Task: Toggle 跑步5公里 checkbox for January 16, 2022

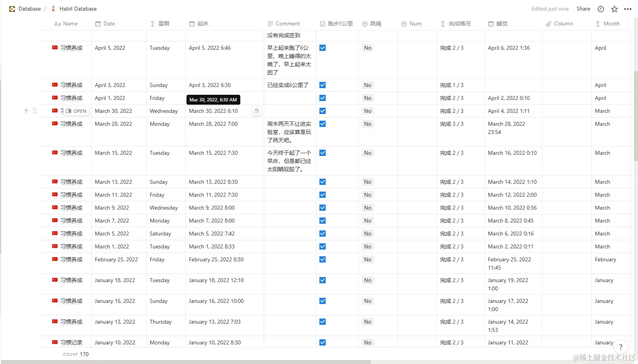Action: (323, 301)
